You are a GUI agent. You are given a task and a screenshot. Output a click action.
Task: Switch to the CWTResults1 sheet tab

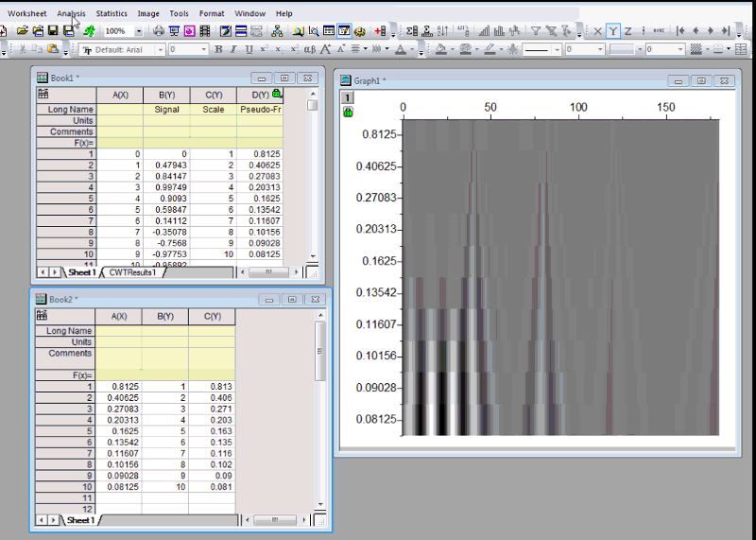132,272
